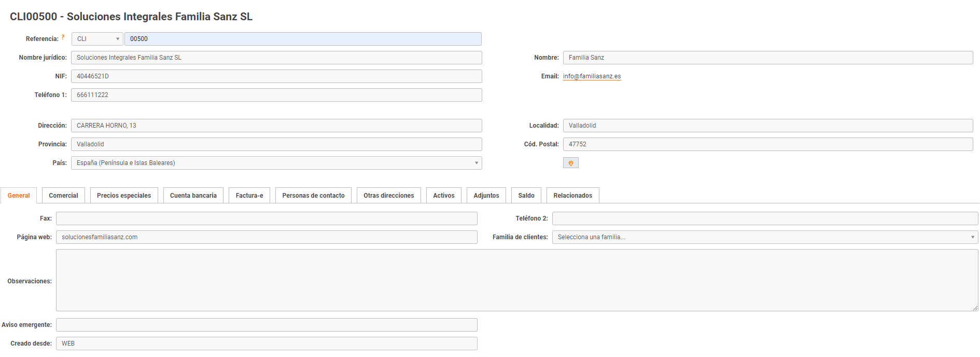
Task: Open the CLI reference prefix dropdown
Action: pos(97,39)
